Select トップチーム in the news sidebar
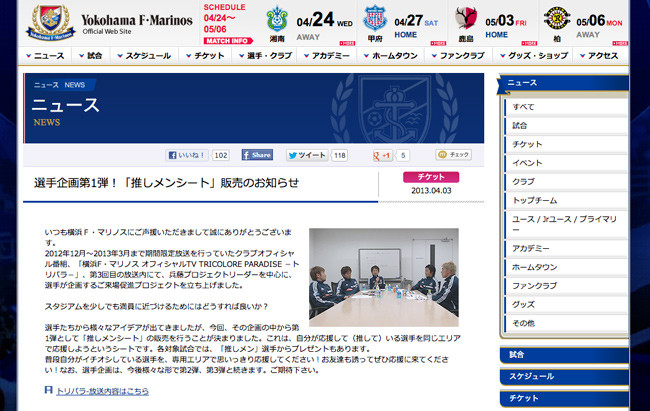Image resolution: width=650 pixels, height=411 pixels. [x=566, y=200]
